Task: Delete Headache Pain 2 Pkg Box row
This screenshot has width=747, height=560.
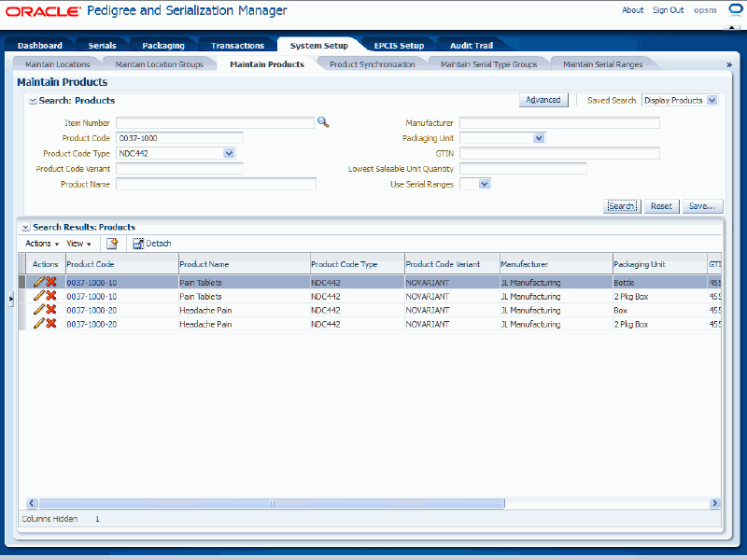Action: click(x=51, y=323)
